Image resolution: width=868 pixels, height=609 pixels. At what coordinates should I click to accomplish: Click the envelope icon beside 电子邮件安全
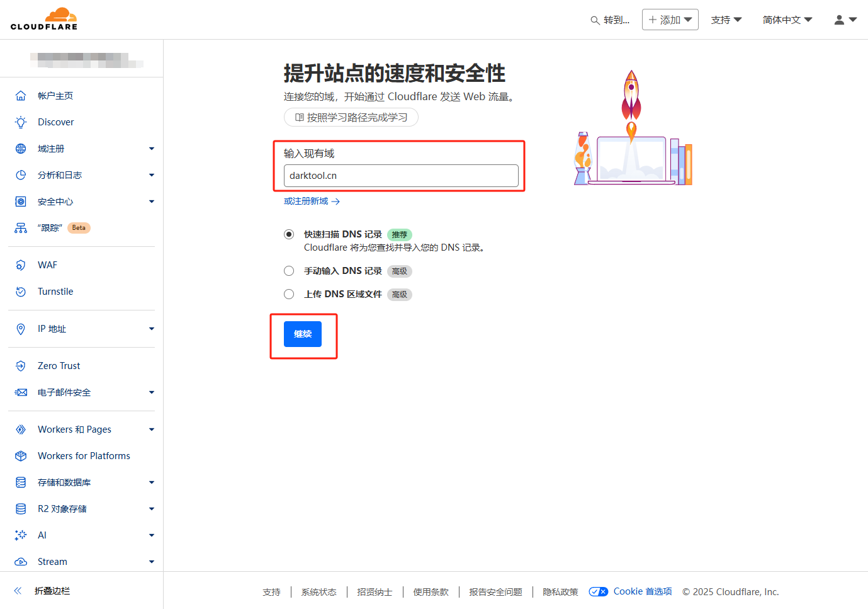coord(21,392)
